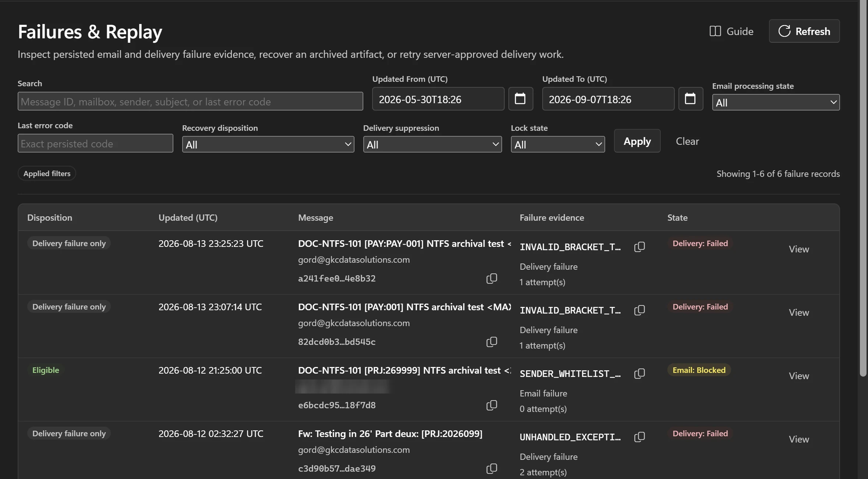Click 2 attempt(s) text

(543, 472)
